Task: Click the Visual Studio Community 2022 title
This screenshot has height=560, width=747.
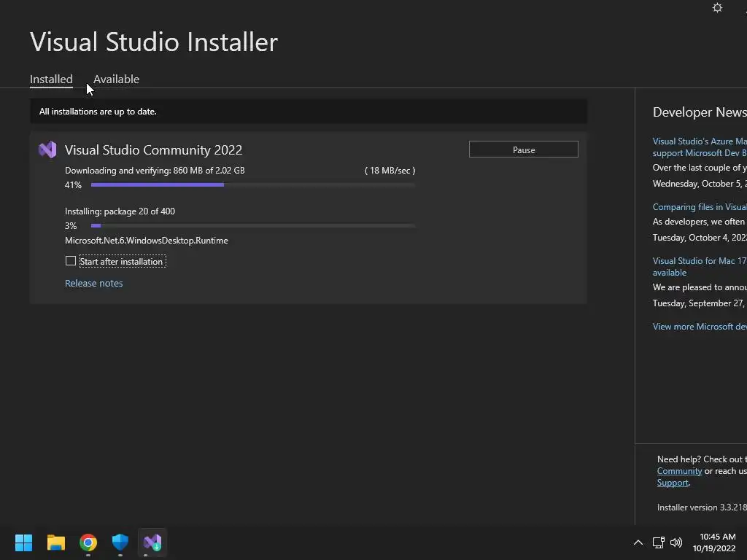Action: [153, 150]
